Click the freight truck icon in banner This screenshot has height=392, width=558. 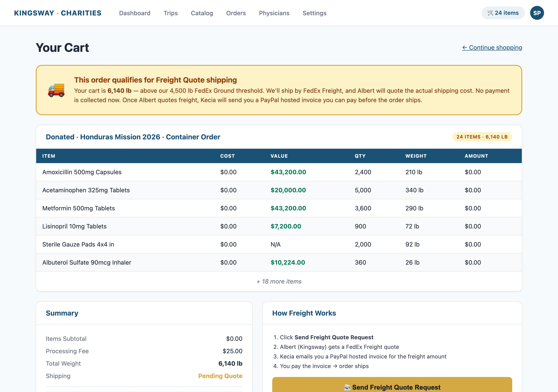coord(56,90)
